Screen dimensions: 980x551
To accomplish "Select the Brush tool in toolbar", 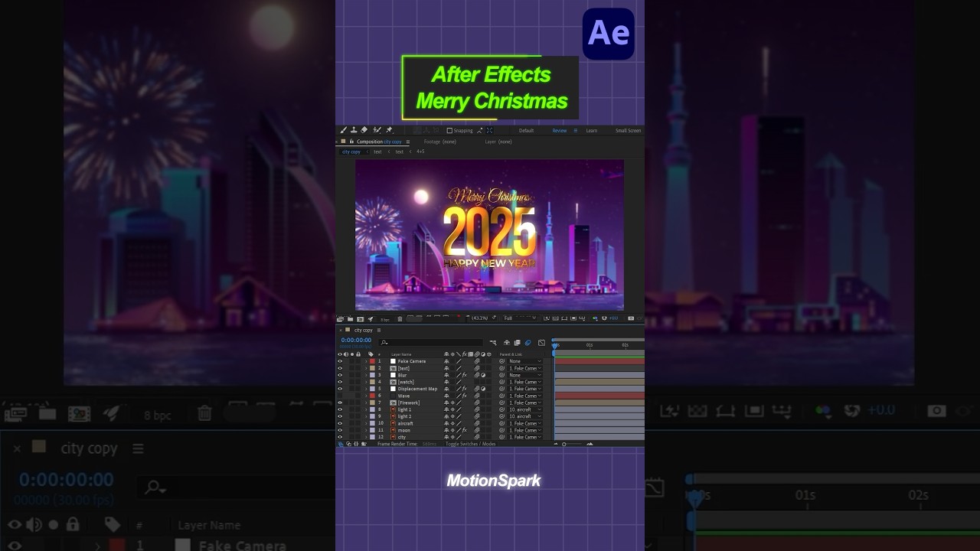I will [x=343, y=130].
